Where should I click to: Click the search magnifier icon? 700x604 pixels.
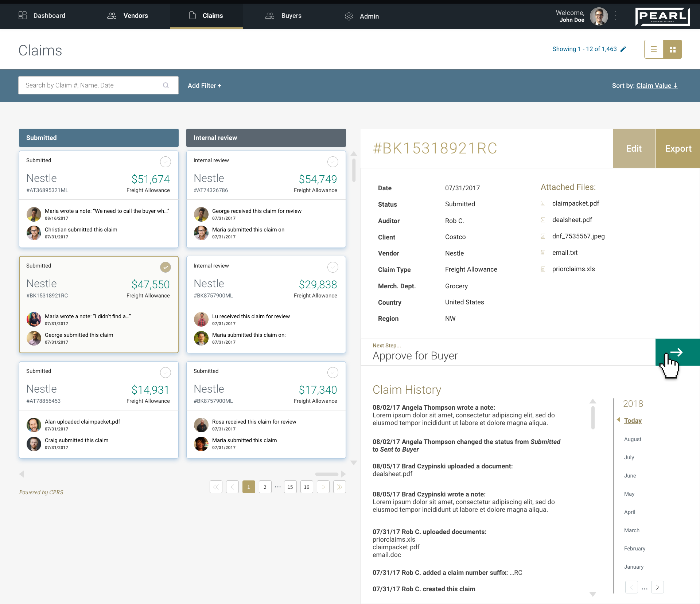(166, 85)
